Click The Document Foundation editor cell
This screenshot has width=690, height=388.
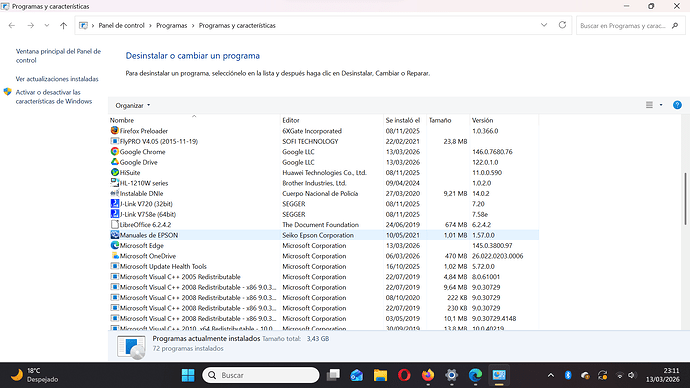pyautogui.click(x=320, y=225)
